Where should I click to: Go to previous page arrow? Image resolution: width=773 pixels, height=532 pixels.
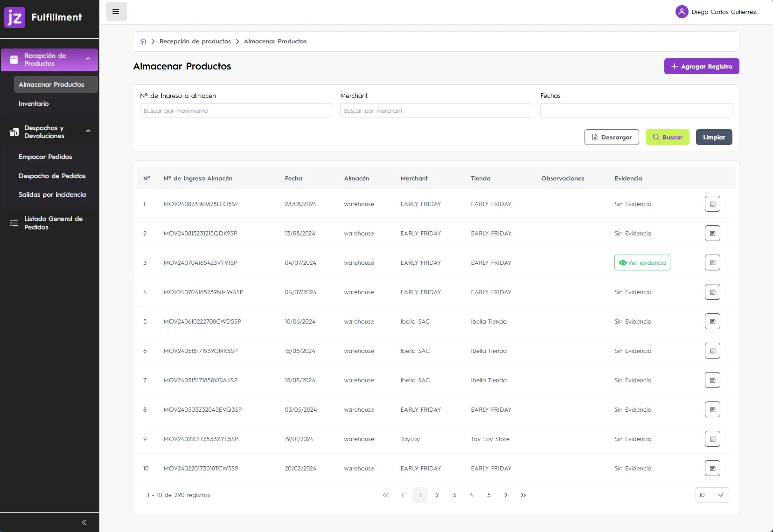click(x=403, y=495)
